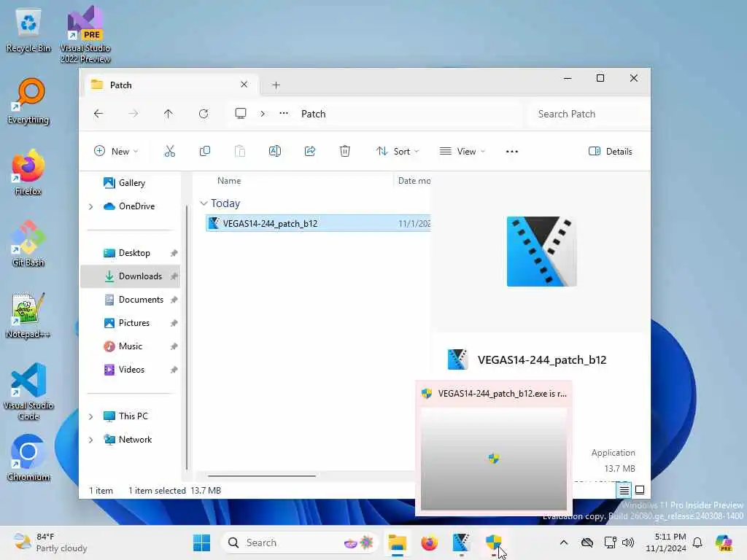Image resolution: width=747 pixels, height=560 pixels.
Task: Click the breadcrumb ellipsis in address bar
Action: point(284,113)
